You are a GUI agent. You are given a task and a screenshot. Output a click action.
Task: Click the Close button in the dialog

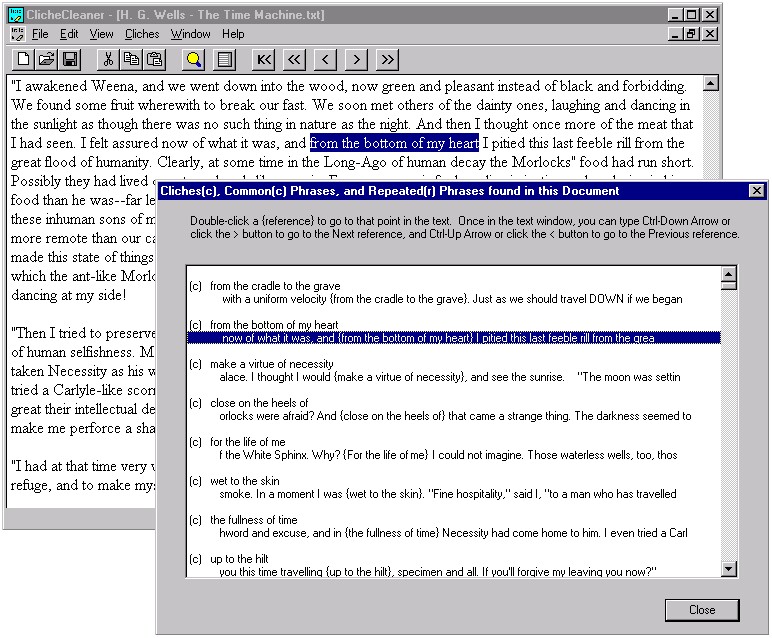pyautogui.click(x=702, y=610)
